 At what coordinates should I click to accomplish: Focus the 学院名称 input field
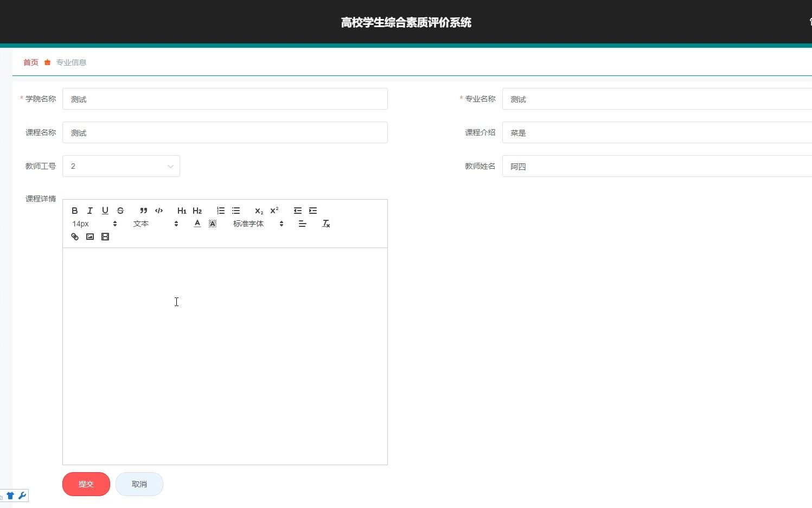[x=225, y=99]
